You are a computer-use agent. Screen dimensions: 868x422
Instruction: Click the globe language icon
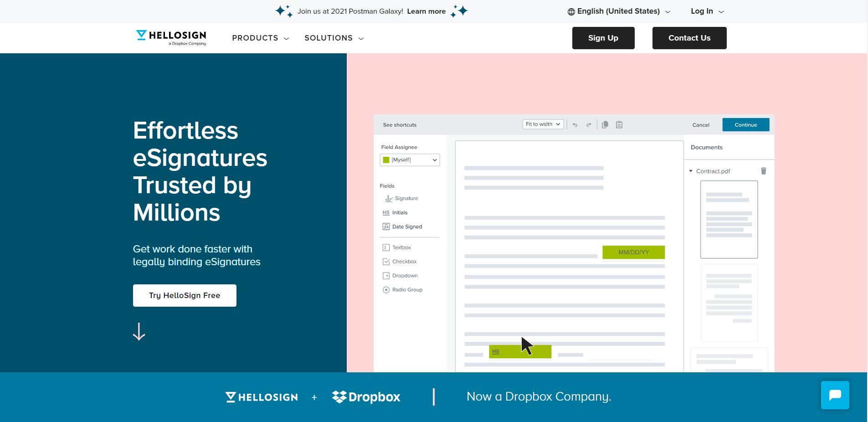(571, 12)
